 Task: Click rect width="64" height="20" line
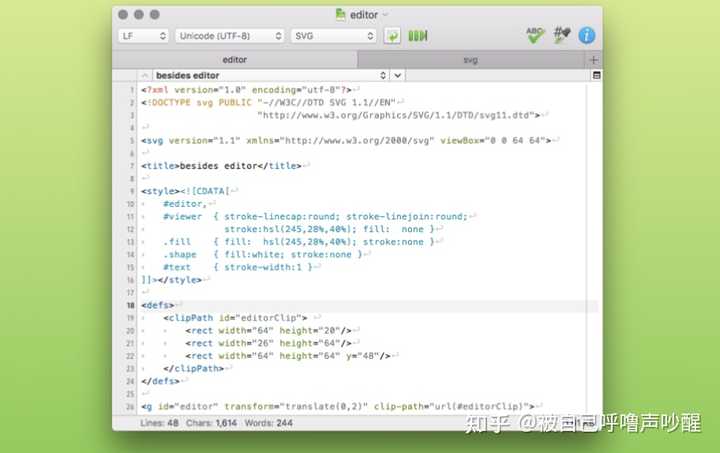268,330
